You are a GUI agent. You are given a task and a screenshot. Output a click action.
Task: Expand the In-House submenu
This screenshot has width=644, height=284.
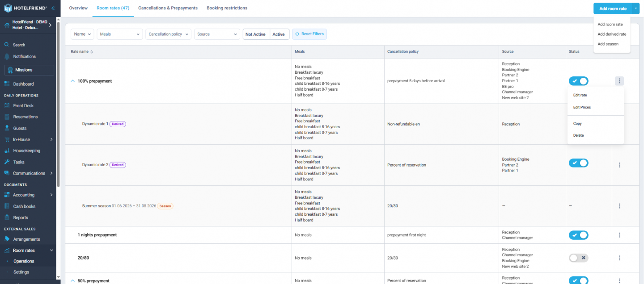pyautogui.click(x=51, y=140)
